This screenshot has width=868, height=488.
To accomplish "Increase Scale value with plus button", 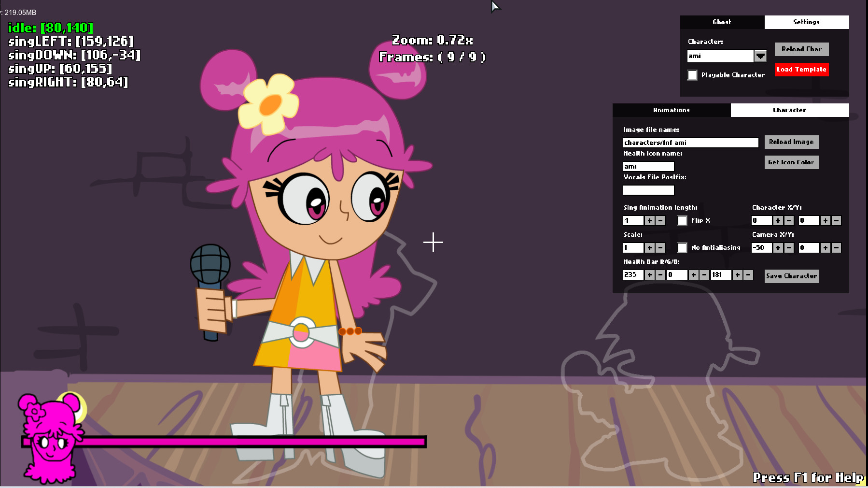I will pos(649,248).
